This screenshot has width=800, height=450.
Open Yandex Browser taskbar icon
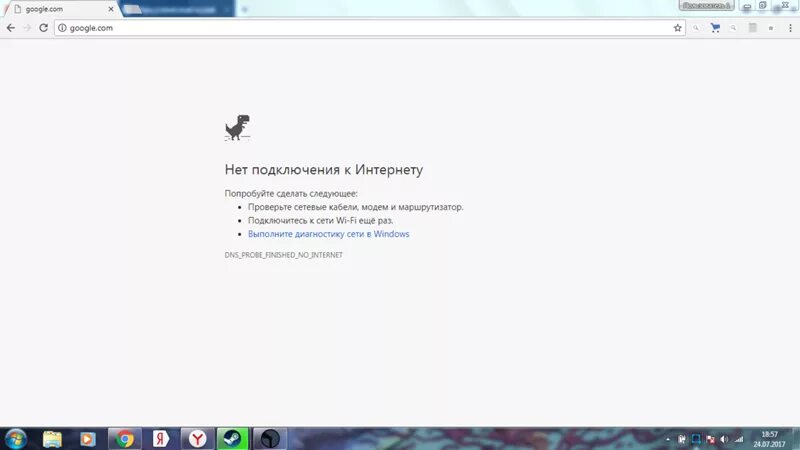point(197,439)
